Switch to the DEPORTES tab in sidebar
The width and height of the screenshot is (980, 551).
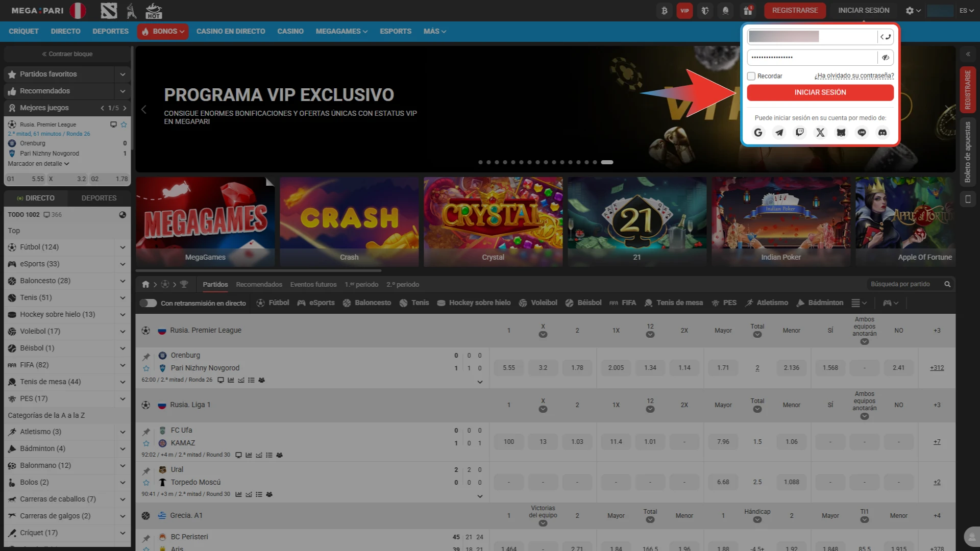99,198
